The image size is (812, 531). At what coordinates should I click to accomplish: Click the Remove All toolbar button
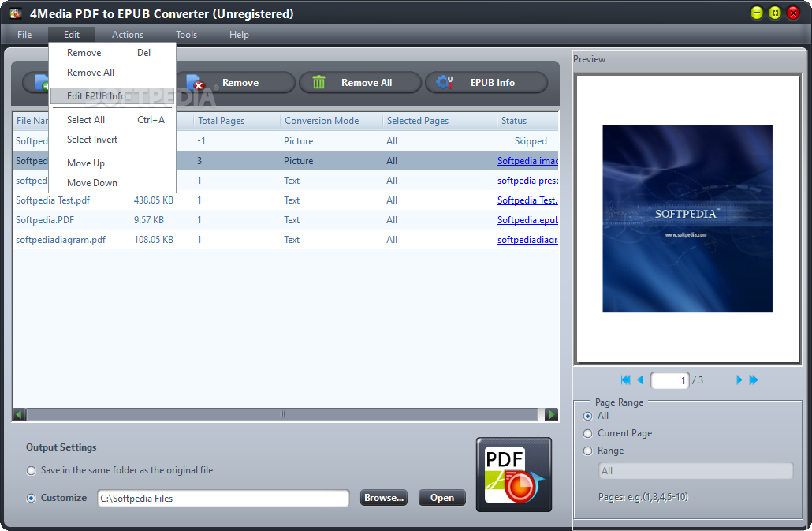coord(360,82)
